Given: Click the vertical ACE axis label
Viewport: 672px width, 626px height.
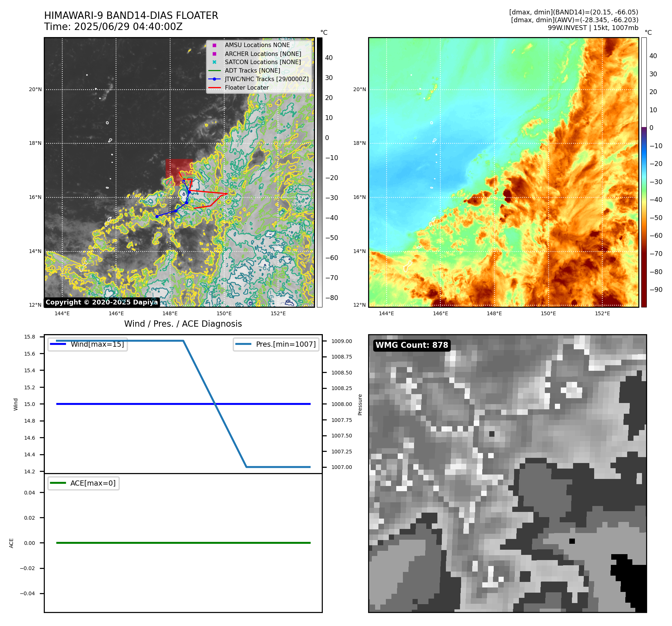Looking at the screenshot, I should coord(11,543).
